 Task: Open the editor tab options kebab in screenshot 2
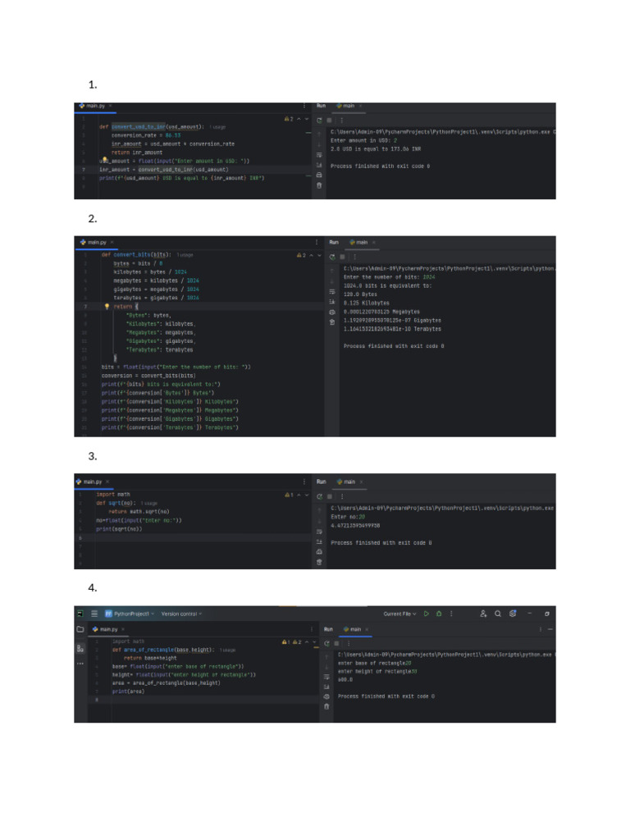[317, 242]
